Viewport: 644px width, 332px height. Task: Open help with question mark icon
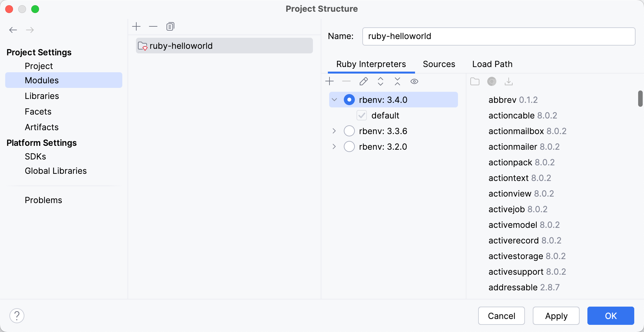17,315
